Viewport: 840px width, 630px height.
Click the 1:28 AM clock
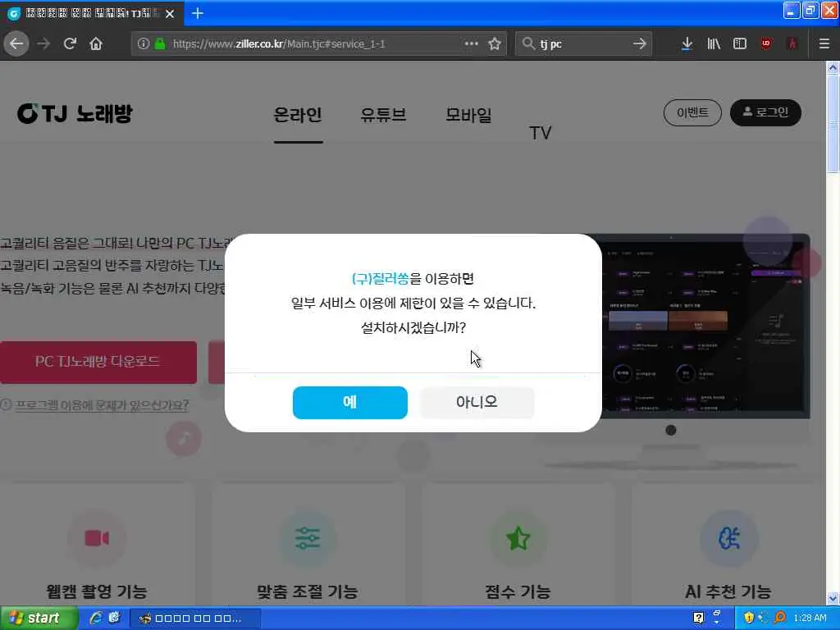810,619
